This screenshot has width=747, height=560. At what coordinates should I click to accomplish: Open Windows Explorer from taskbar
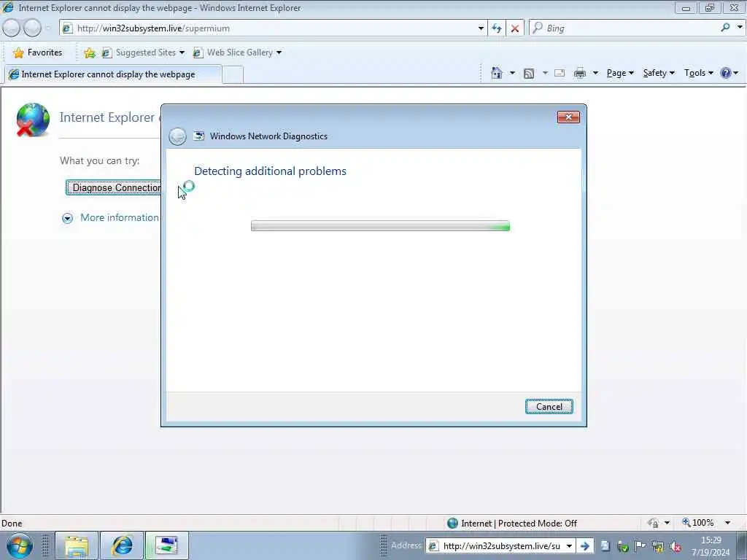77,545
